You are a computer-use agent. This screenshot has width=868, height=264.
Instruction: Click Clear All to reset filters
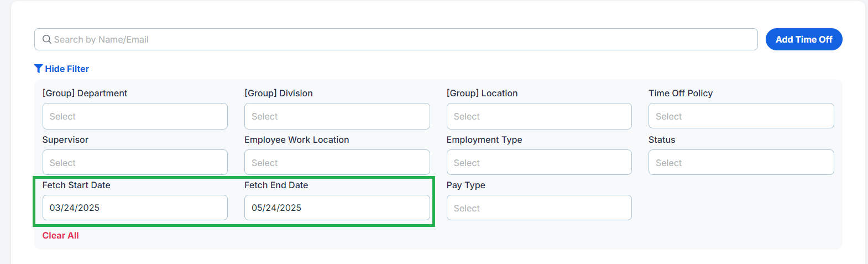[61, 235]
